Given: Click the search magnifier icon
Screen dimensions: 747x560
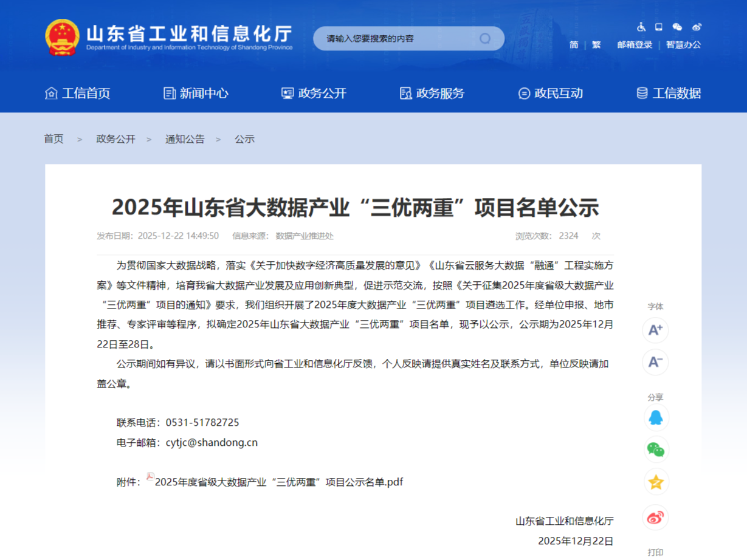Looking at the screenshot, I should [x=485, y=38].
